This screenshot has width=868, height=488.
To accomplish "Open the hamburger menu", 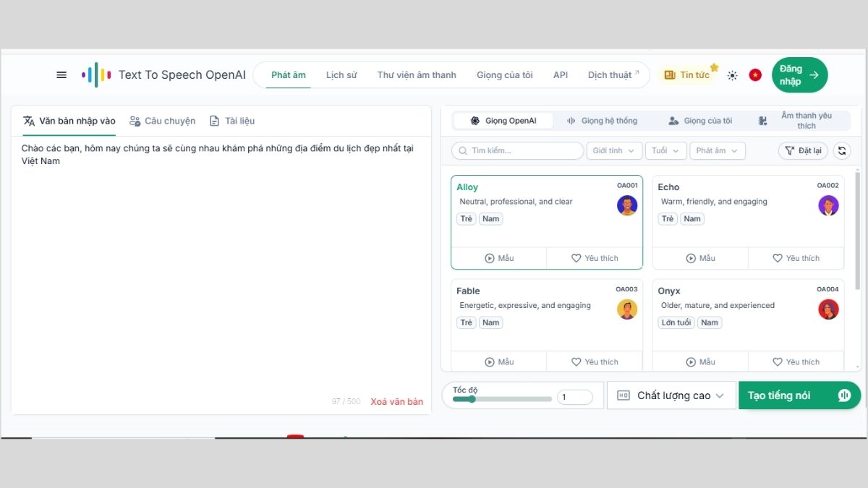I will point(61,74).
